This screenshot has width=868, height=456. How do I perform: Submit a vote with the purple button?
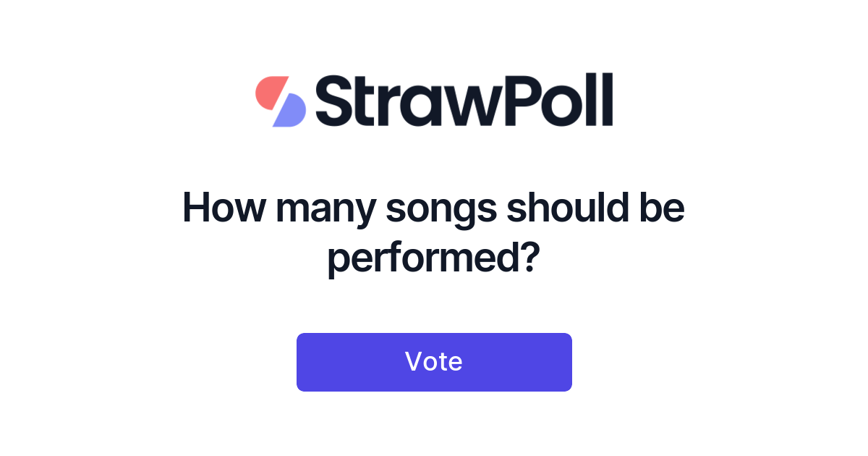(434, 362)
